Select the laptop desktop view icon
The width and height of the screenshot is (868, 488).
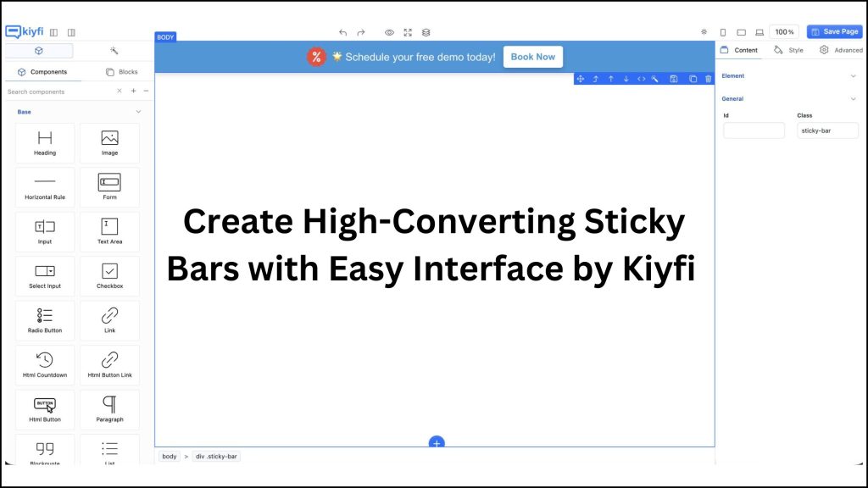click(759, 32)
